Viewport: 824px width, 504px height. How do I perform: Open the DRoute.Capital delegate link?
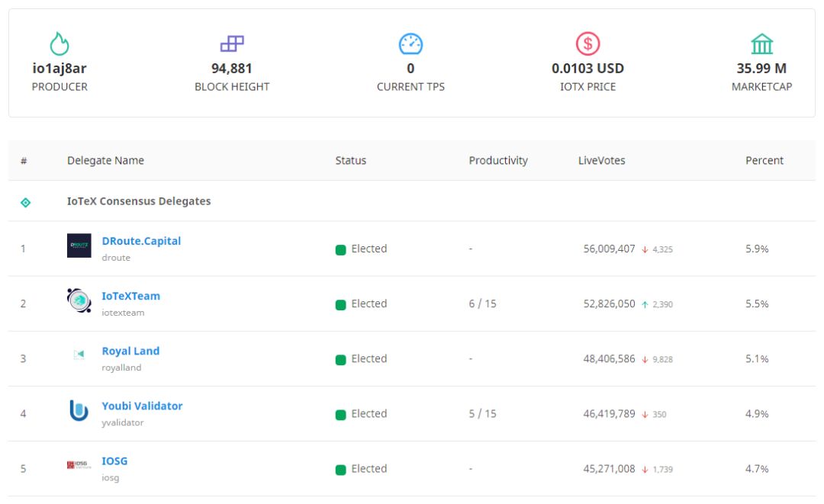click(x=141, y=241)
